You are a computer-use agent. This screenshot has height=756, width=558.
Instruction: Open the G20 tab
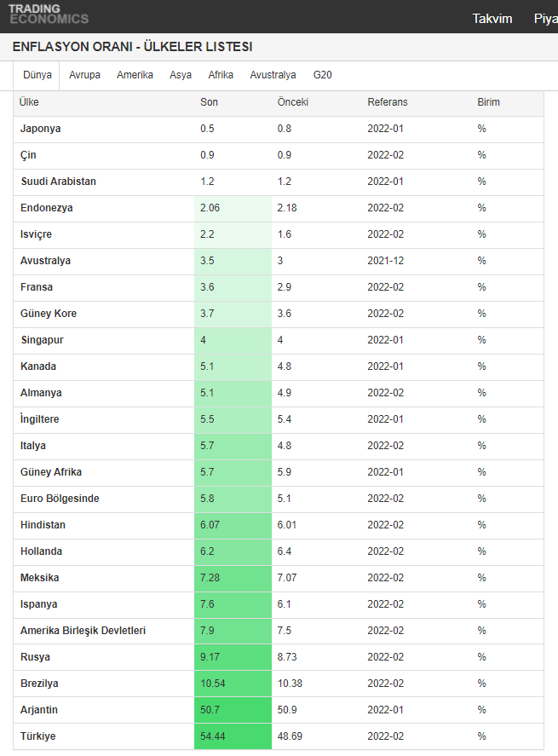click(323, 75)
